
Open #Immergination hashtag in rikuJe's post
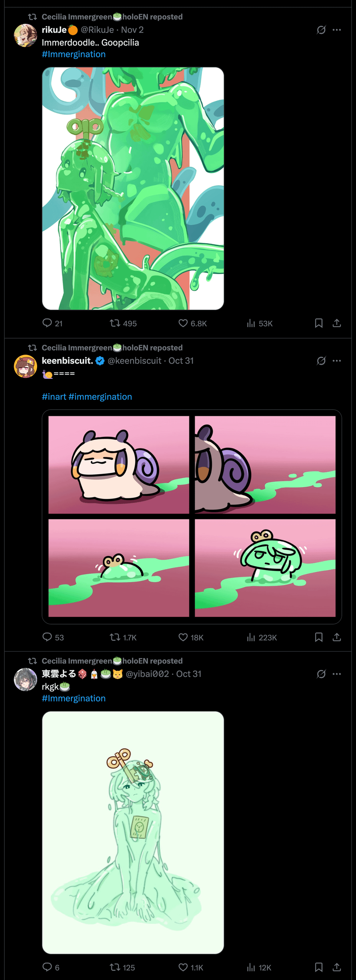[74, 54]
